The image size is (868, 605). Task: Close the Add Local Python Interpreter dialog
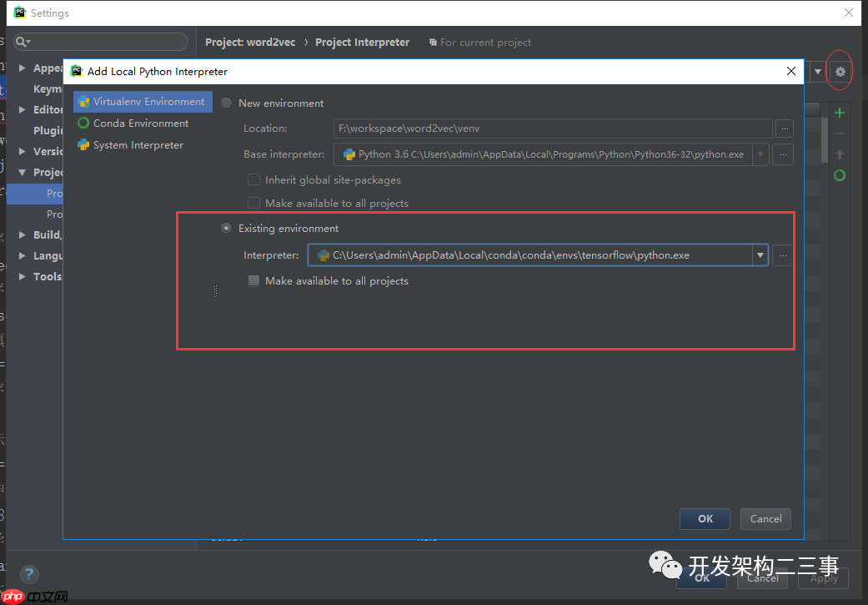[791, 71]
